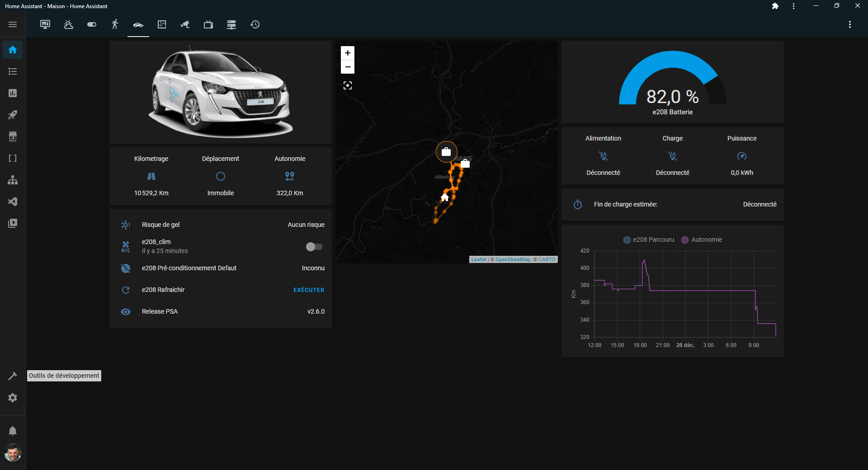Open the Settings gear in sidebar
868x470 pixels.
pyautogui.click(x=13, y=398)
